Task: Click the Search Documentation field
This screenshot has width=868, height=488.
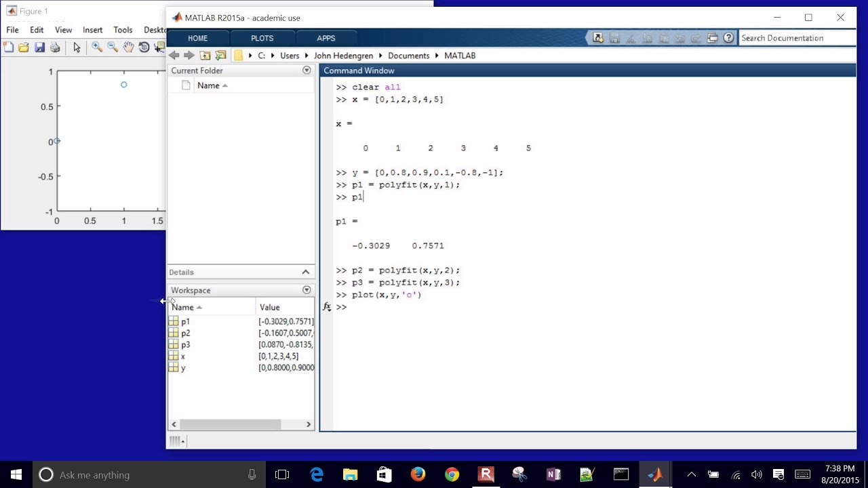Action: point(797,38)
